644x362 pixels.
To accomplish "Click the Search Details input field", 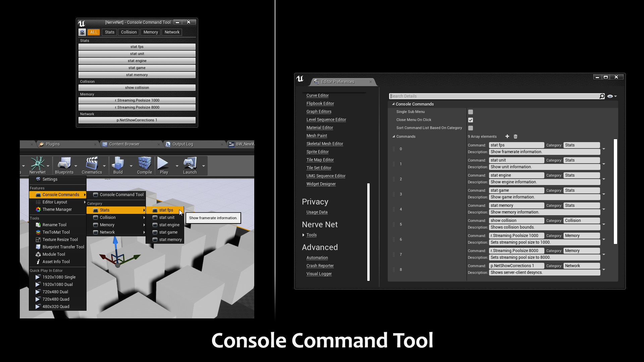I will tap(494, 96).
